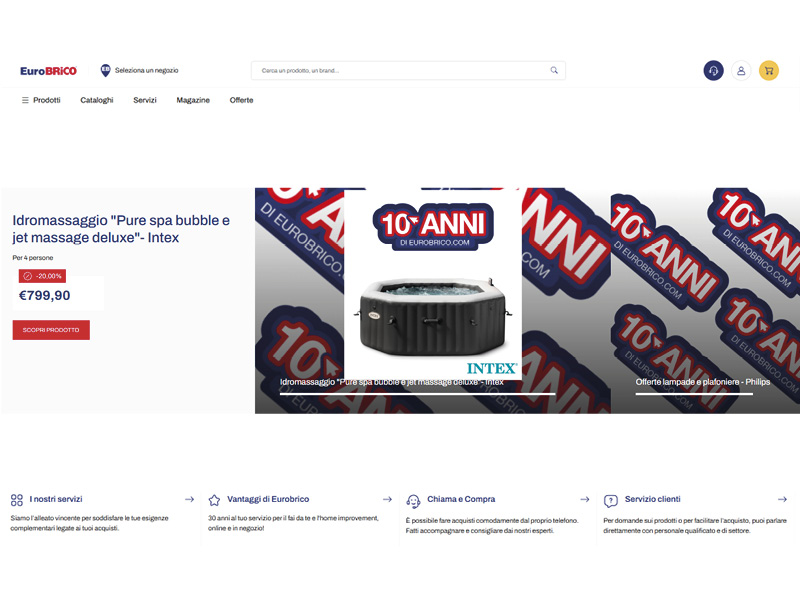
Task: Click the 10 Anni di Eurobrico.com badge
Action: [x=433, y=226]
